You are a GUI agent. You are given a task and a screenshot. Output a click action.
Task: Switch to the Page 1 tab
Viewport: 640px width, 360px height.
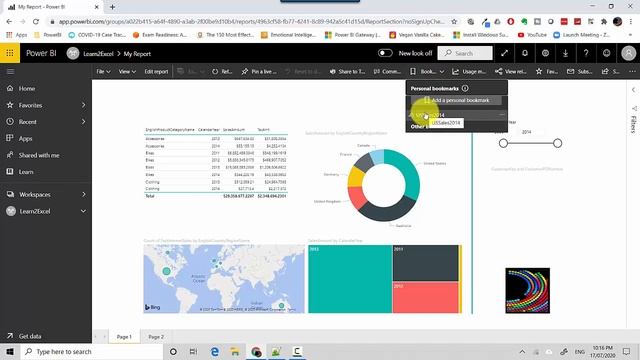[x=124, y=337]
